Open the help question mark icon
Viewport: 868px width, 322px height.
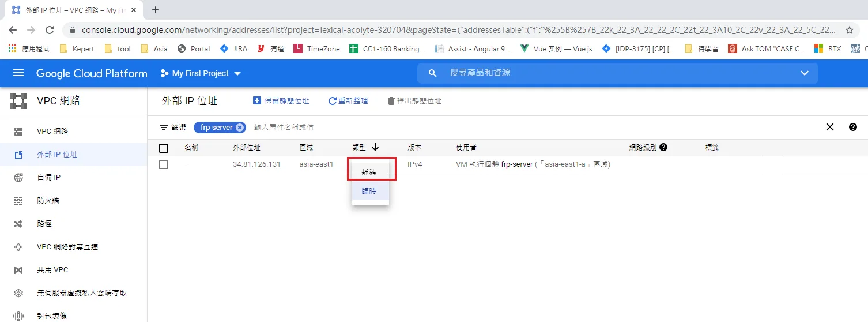click(853, 128)
